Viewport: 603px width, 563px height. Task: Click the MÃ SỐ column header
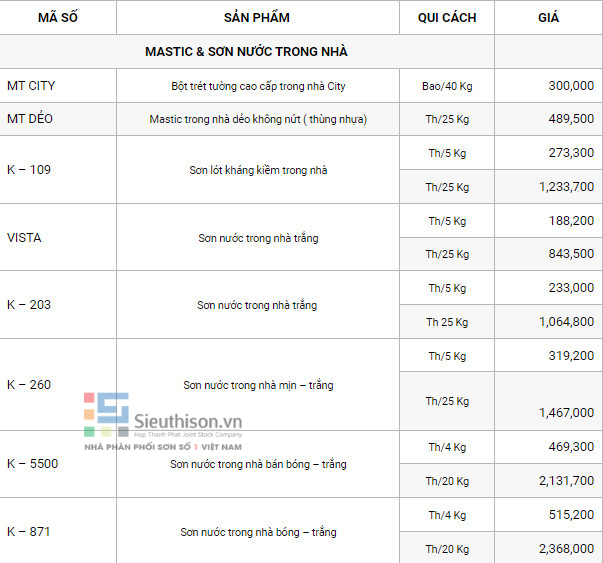pyautogui.click(x=58, y=18)
